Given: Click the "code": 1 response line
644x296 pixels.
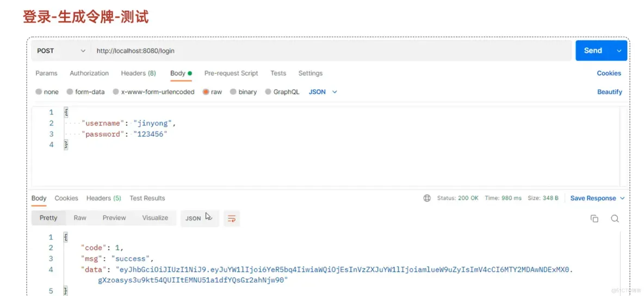Looking at the screenshot, I should pos(102,248).
